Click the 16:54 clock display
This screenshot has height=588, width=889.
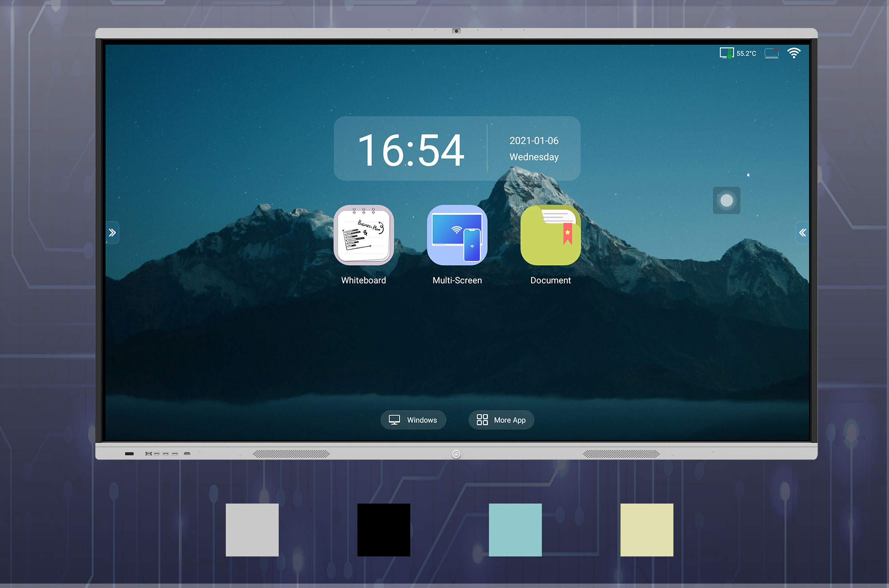(411, 150)
